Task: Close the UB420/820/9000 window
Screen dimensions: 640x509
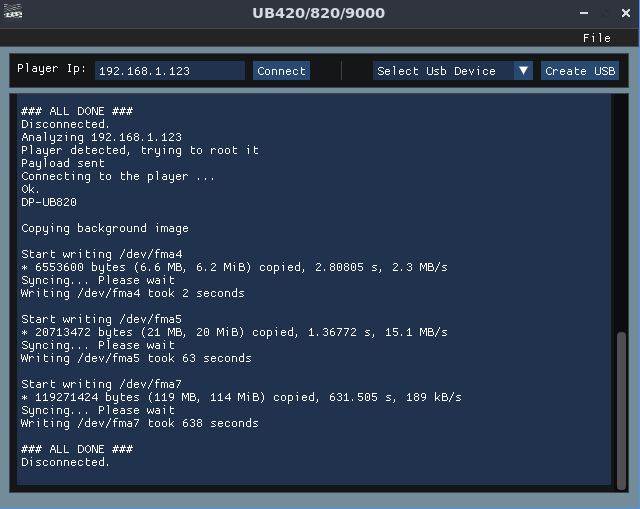Action: tap(626, 13)
